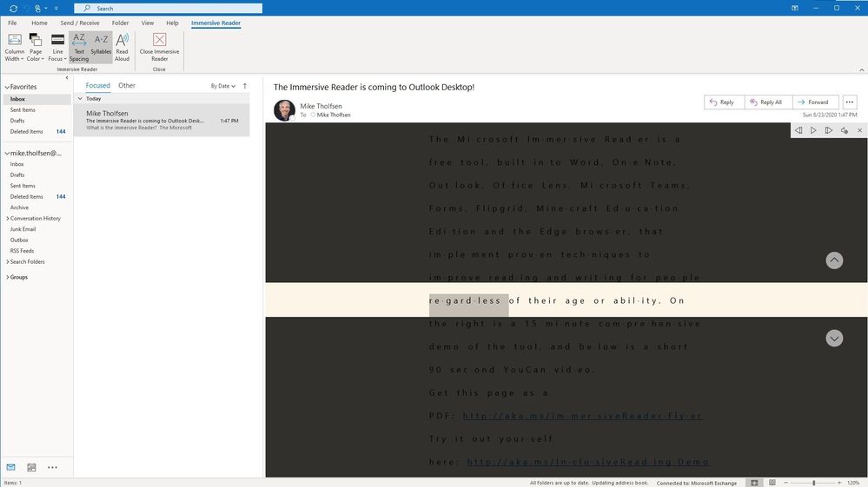Open the By Date sort dropdown
868x487 pixels.
(x=223, y=86)
